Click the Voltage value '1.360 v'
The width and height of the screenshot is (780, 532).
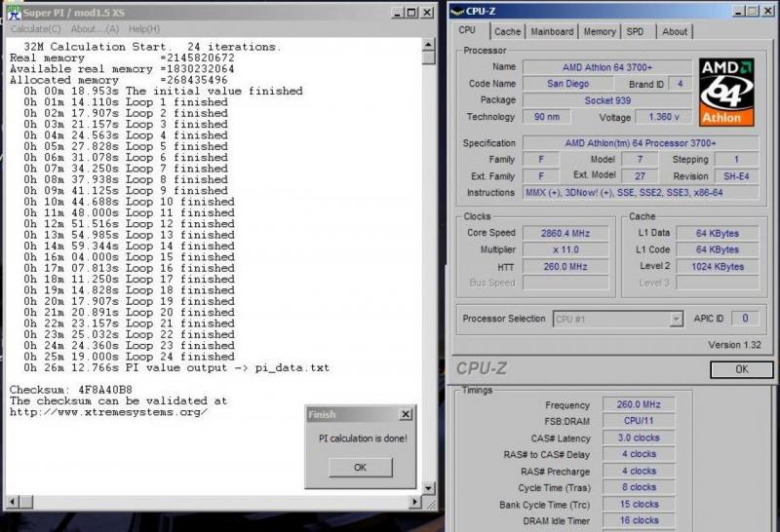point(663,117)
